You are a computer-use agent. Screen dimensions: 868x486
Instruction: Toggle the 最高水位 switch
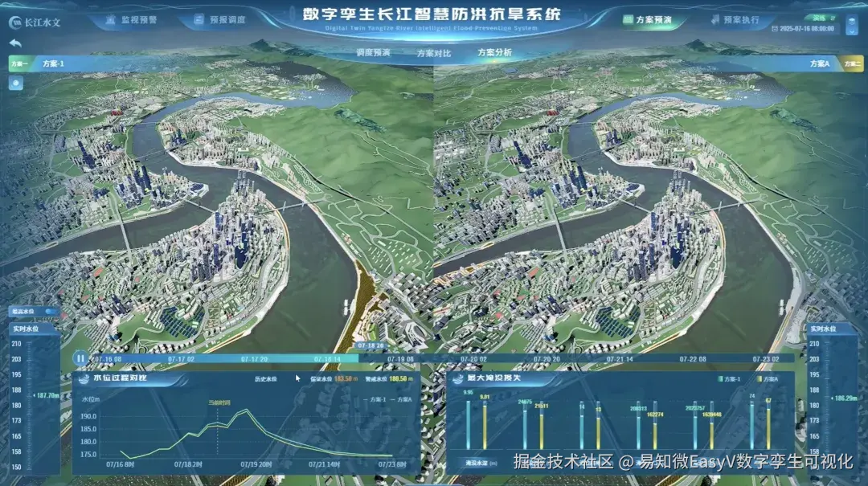pyautogui.click(x=51, y=312)
